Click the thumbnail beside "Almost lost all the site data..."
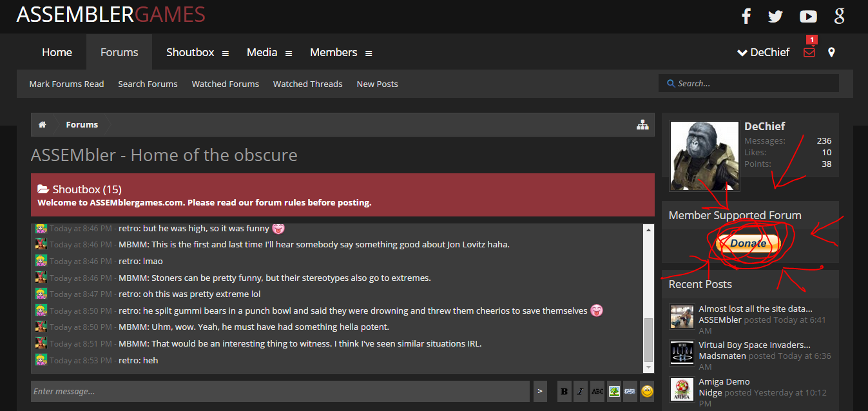Viewport: 868px width, 411px height. 682,316
